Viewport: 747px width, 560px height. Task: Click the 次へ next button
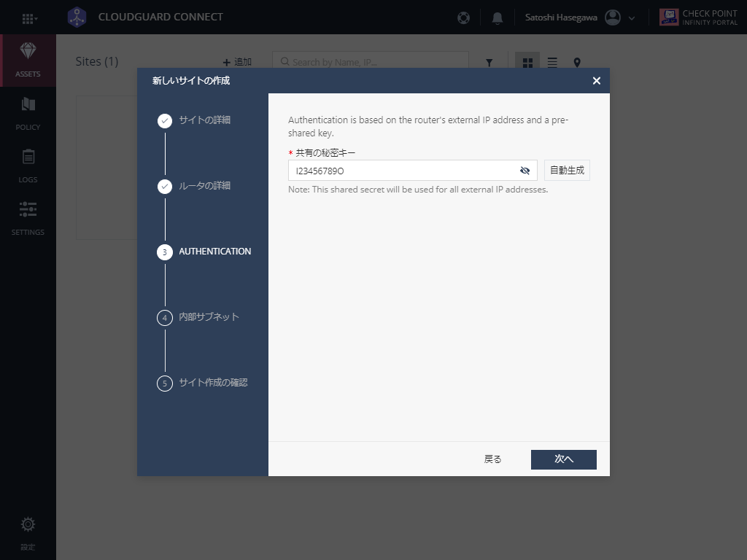coord(564,459)
